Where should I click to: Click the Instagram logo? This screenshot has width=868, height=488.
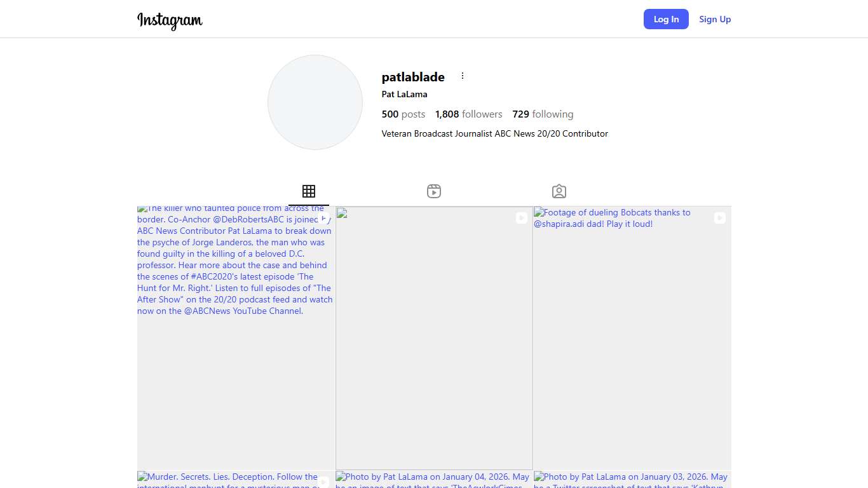170,20
